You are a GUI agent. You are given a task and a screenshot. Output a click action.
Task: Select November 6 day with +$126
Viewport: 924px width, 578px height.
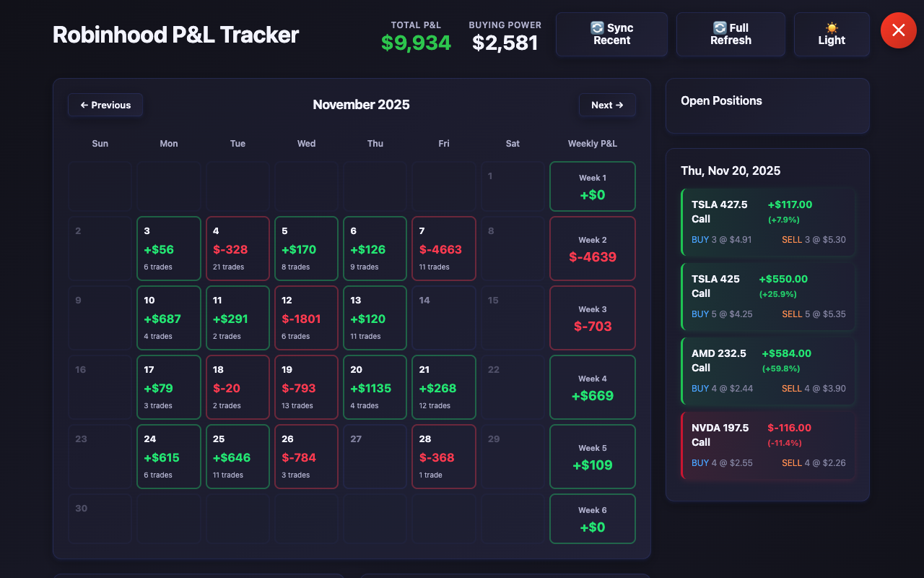click(x=375, y=249)
